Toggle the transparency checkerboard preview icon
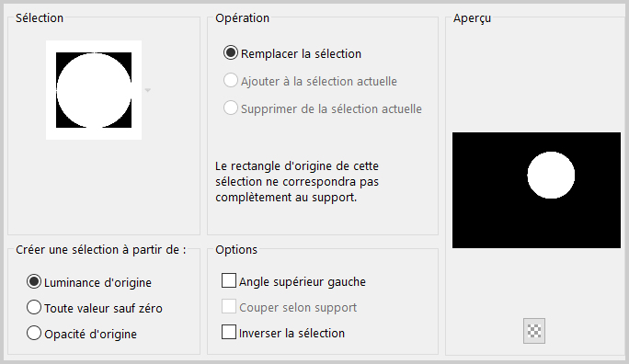Viewport: 629px width, 364px height. click(534, 331)
